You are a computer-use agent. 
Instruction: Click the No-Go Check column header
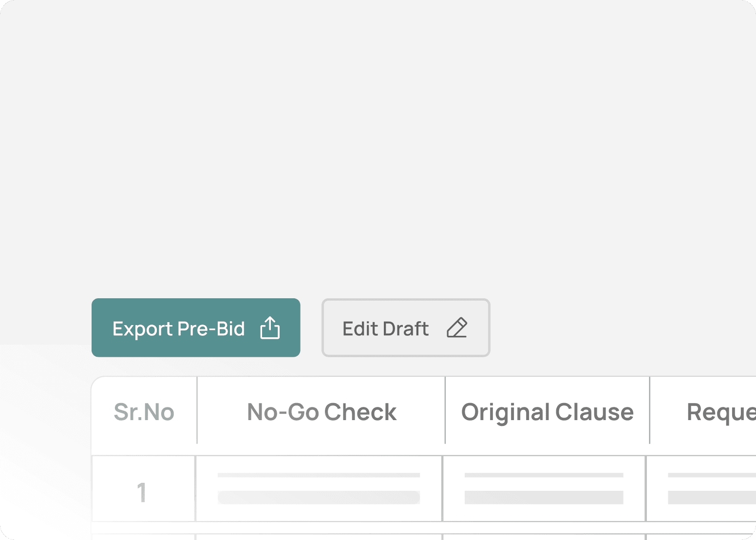(x=321, y=412)
